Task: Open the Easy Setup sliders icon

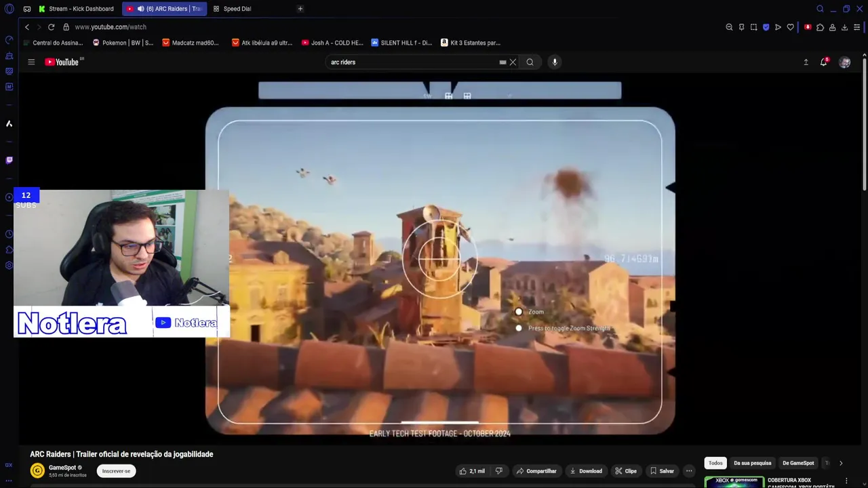Action: 857,27
